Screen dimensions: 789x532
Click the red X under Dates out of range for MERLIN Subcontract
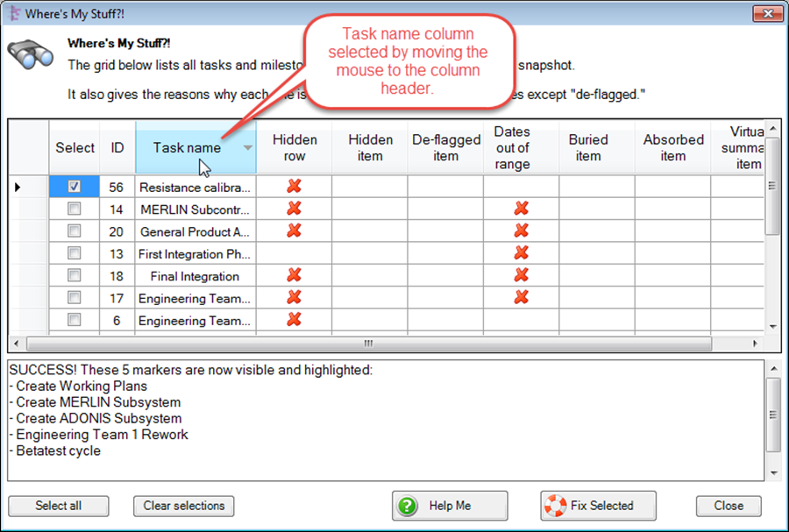tap(521, 209)
